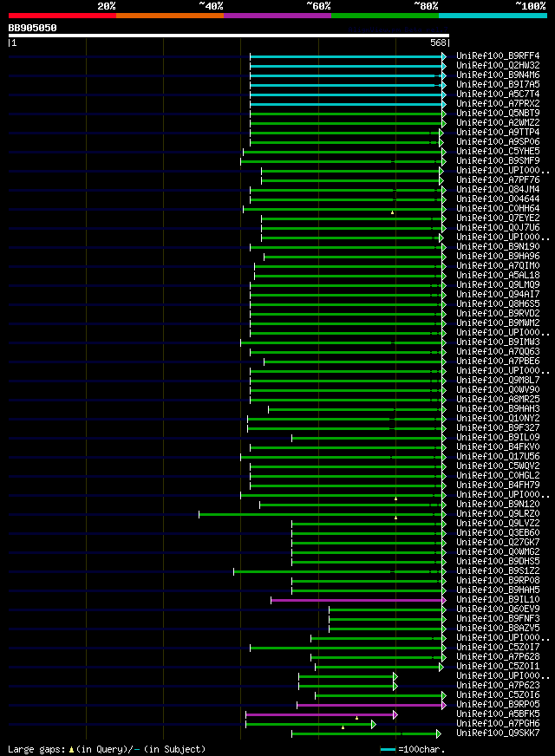Open hit UniRef100_Q60EV9
This screenshot has width=555, height=756.
(x=498, y=609)
